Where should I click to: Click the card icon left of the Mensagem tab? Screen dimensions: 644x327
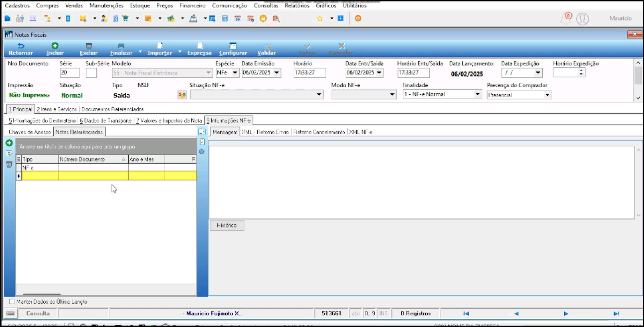tap(202, 132)
